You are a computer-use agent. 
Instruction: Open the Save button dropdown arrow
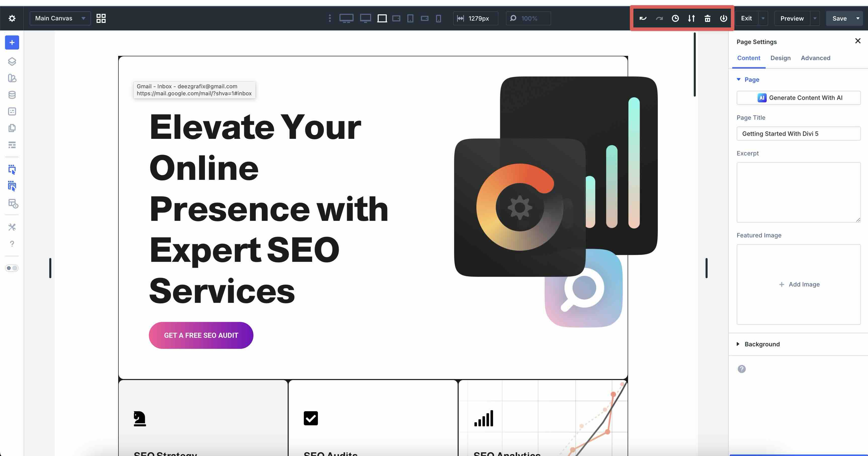tap(857, 18)
